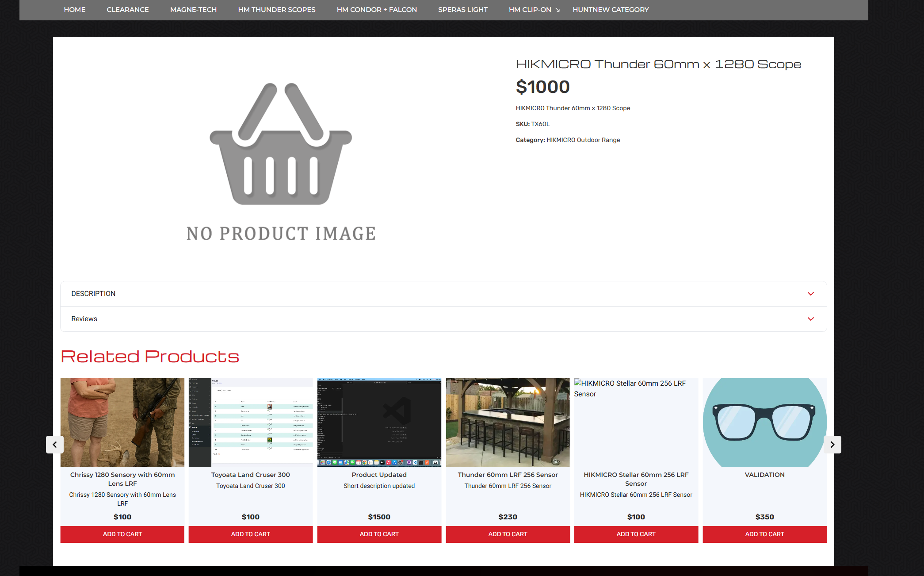Open the Thunder 60mm LRF patio thumbnail
Image resolution: width=924 pixels, height=576 pixels.
point(508,422)
